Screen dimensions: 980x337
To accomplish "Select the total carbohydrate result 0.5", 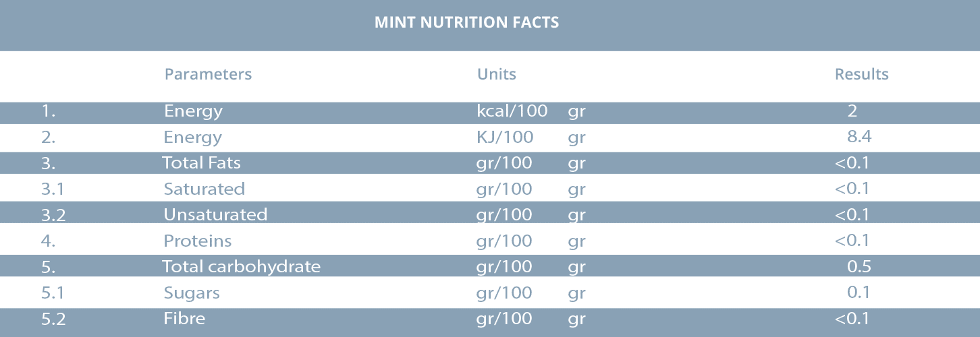I will tap(859, 267).
